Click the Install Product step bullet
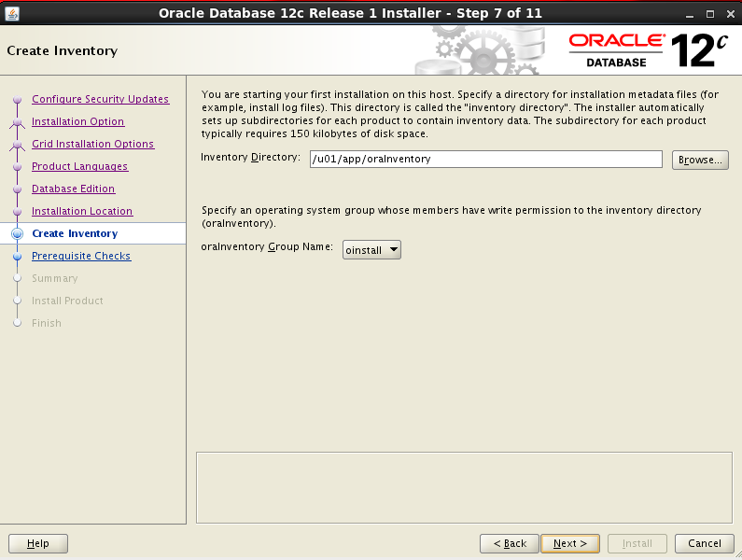 coord(18,301)
